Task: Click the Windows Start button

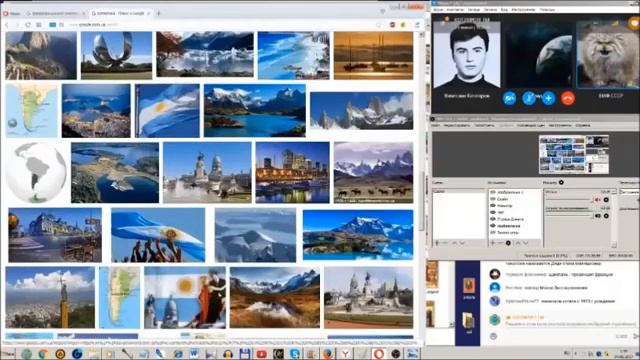Action: click(x=8, y=353)
